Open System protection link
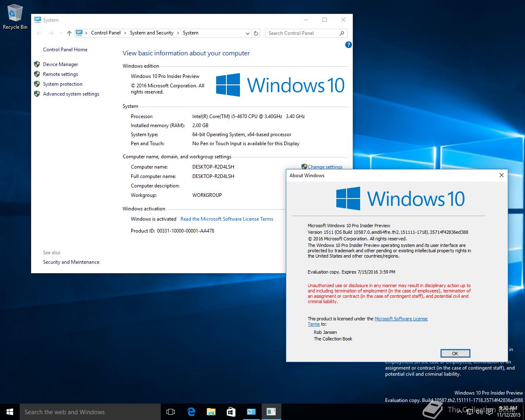 [63, 84]
